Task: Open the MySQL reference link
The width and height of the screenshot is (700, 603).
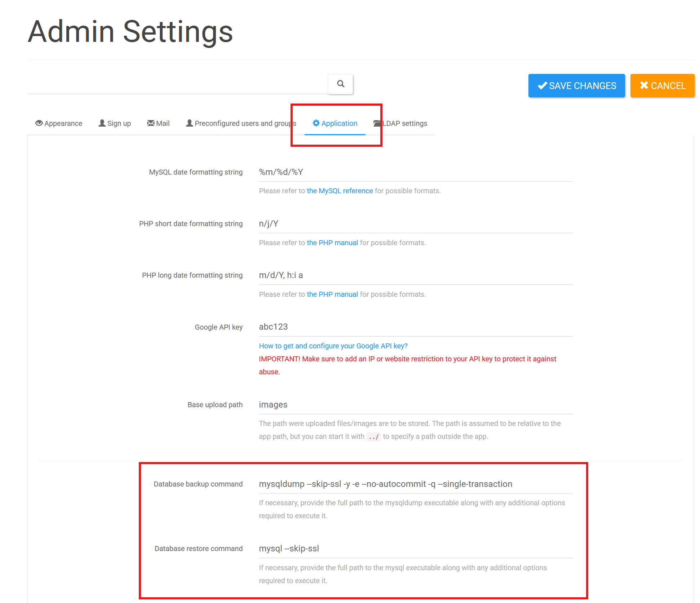Action: pyautogui.click(x=339, y=191)
